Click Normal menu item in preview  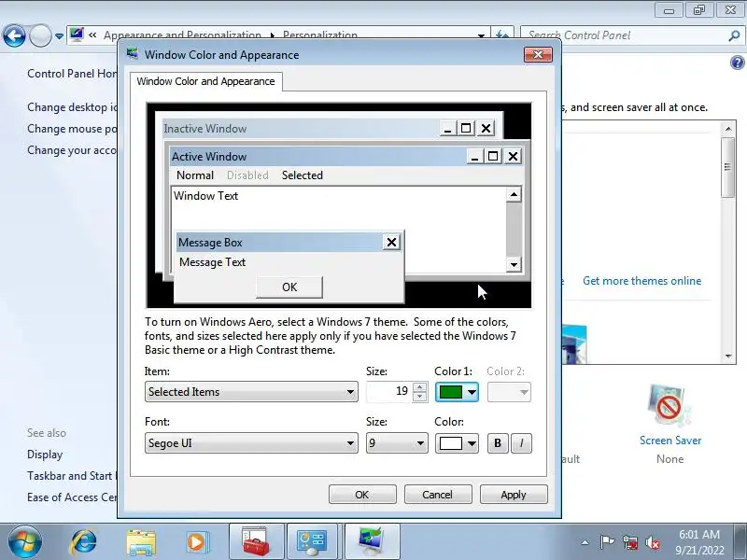coord(195,175)
